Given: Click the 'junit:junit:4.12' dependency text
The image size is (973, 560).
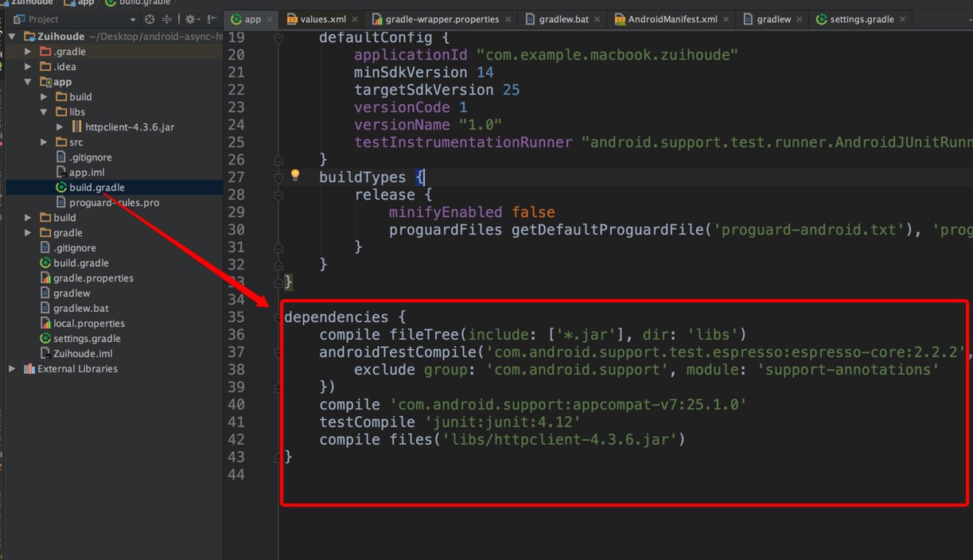Looking at the screenshot, I should (x=503, y=422).
